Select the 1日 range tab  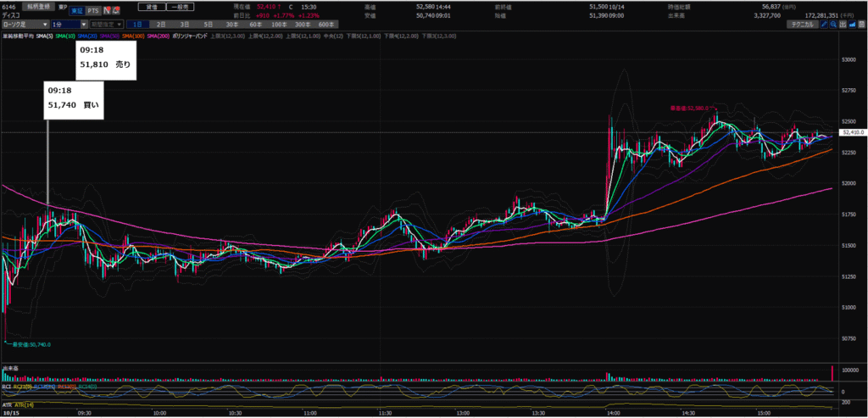click(139, 25)
